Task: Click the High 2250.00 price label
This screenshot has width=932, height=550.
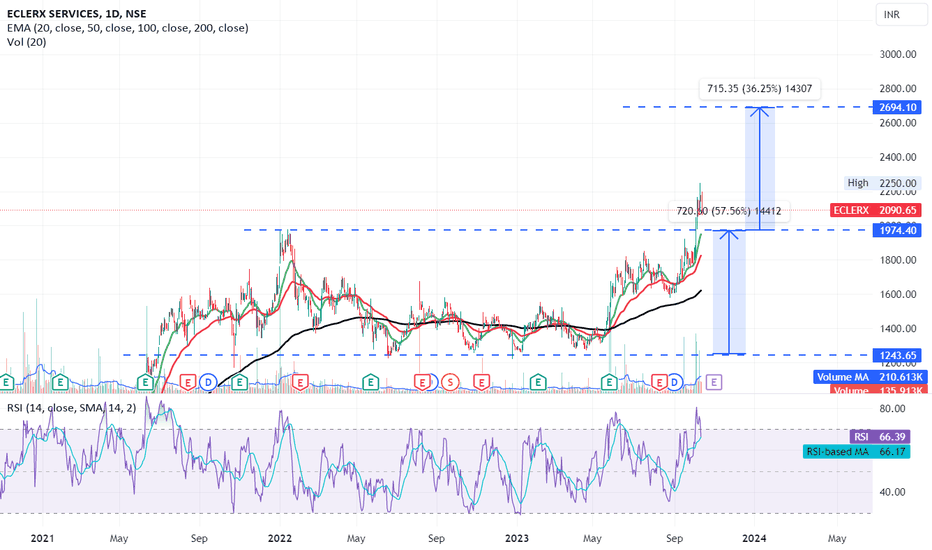Action: point(882,183)
